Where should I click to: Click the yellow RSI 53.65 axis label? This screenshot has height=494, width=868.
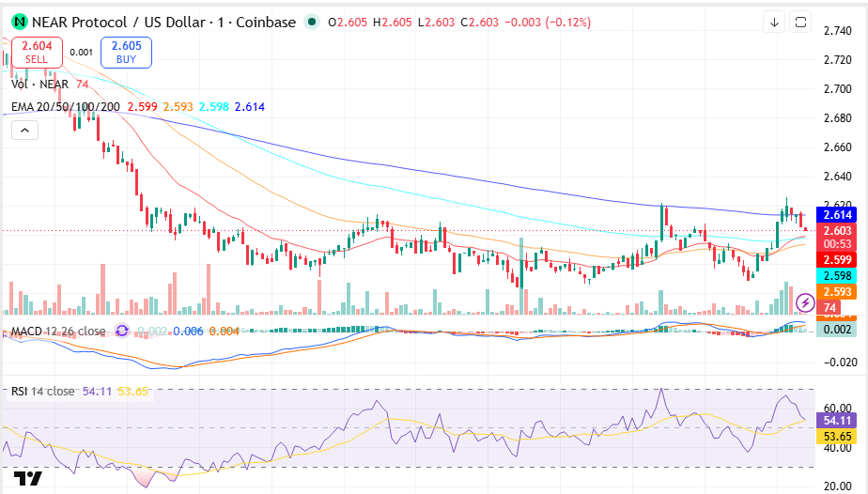[836, 437]
